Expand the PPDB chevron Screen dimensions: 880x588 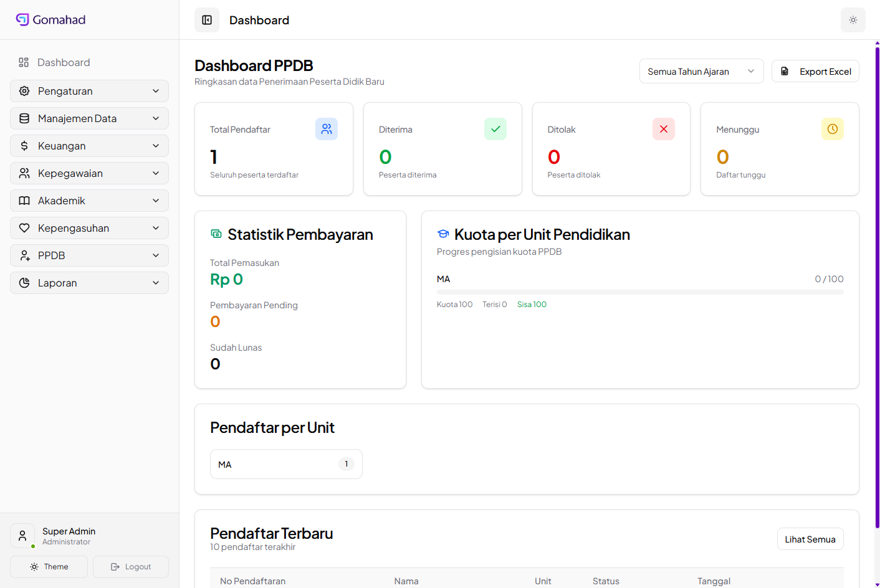tap(156, 255)
